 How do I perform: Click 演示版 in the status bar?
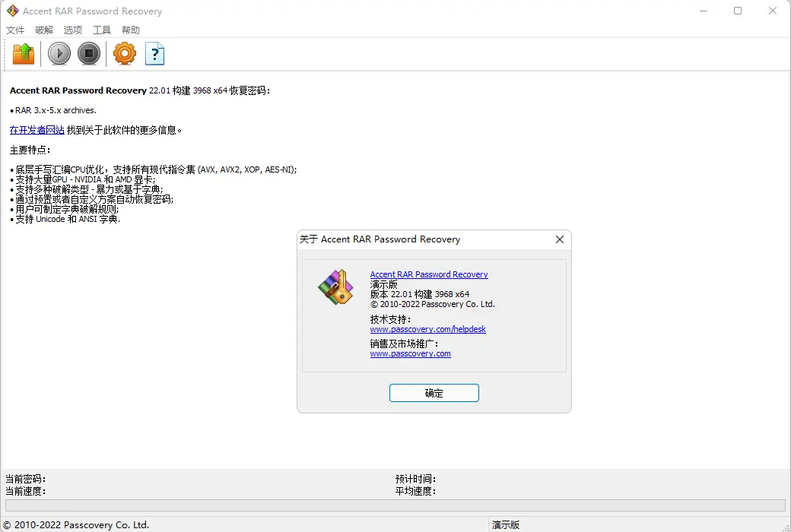506,525
